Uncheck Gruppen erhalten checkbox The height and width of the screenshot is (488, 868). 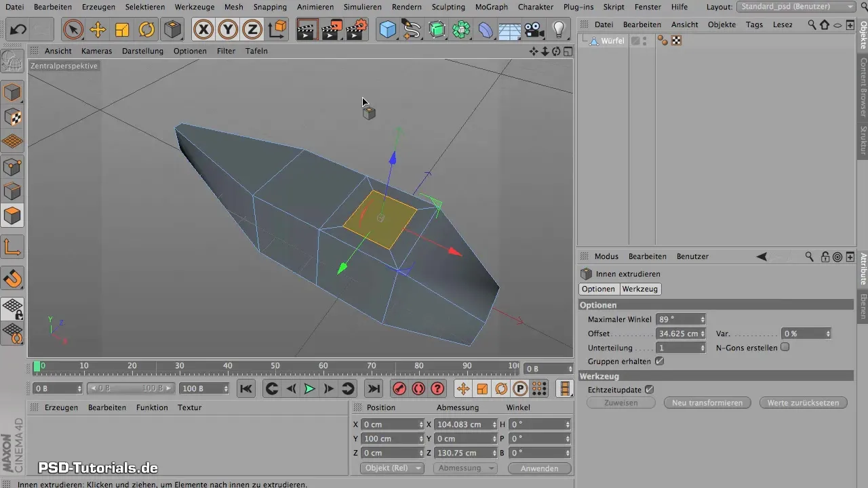[659, 361]
